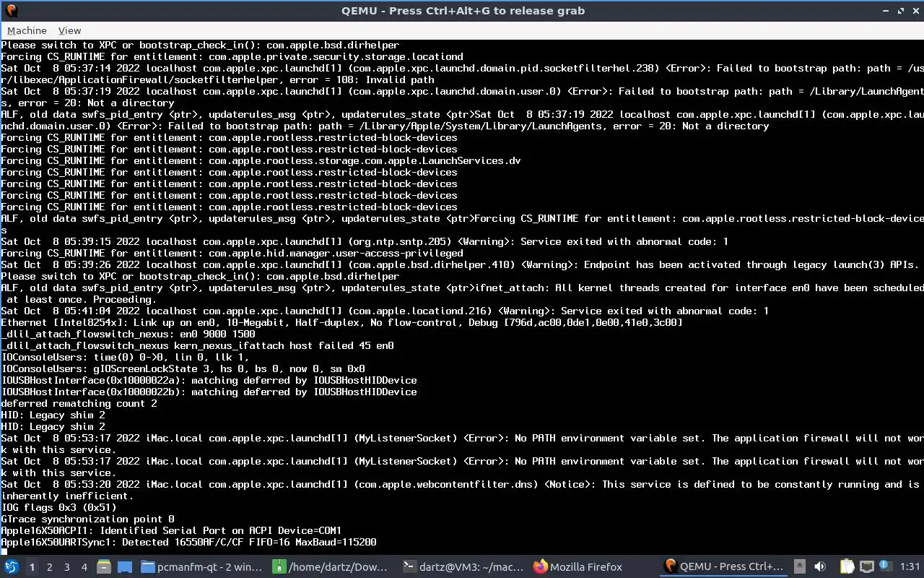Click the archive icon of /home/dartz task
Screen dimensions: 924x578
pos(278,567)
